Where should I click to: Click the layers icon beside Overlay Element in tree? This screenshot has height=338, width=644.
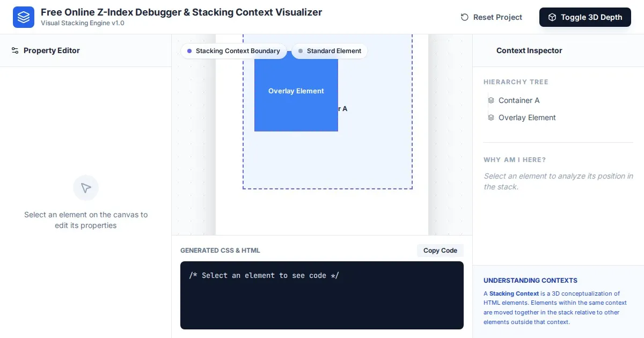click(491, 117)
